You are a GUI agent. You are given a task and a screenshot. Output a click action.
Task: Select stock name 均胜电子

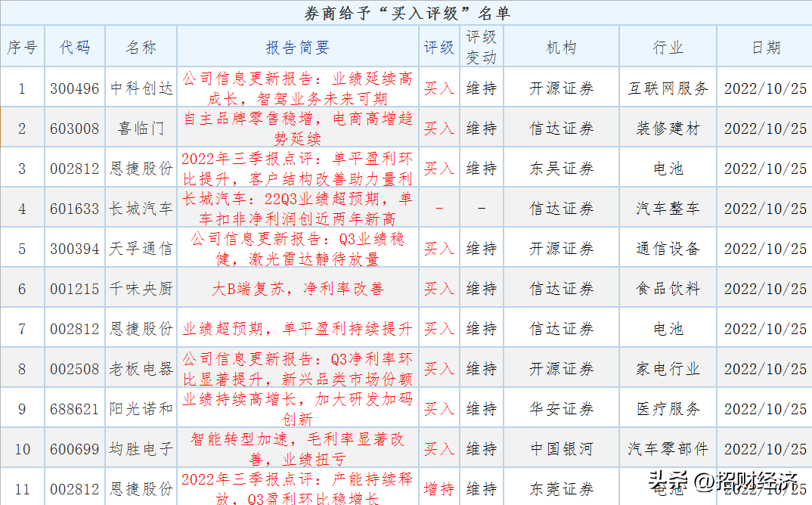point(141,449)
